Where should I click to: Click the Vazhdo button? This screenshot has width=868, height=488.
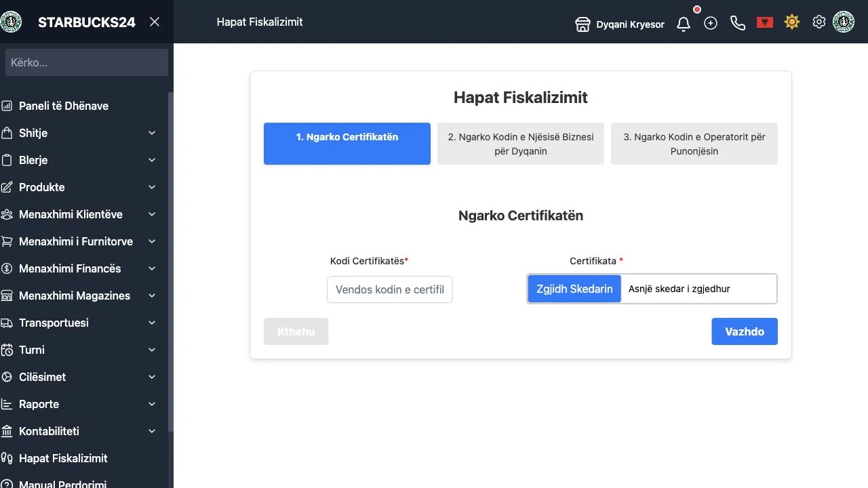(x=745, y=331)
